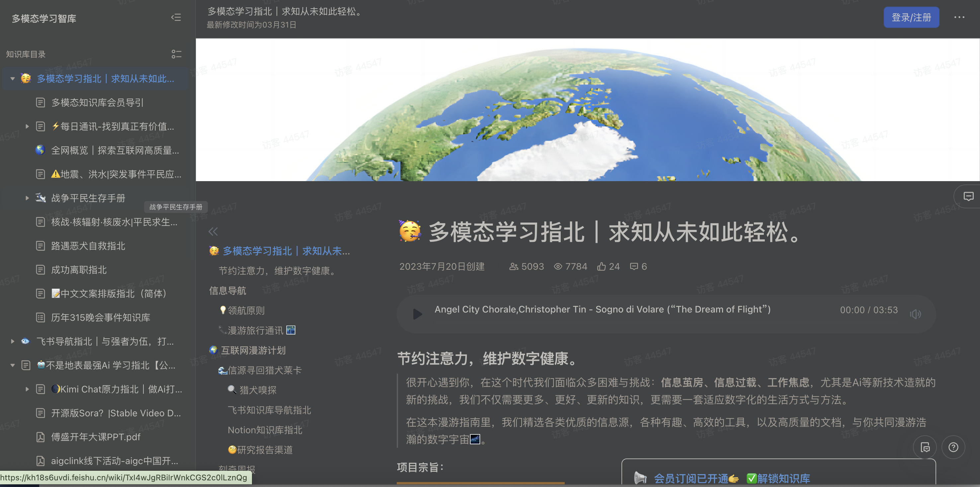980x487 pixels.
Task: Open 多模态知识库会员导引 in sidebar
Action: pos(97,103)
